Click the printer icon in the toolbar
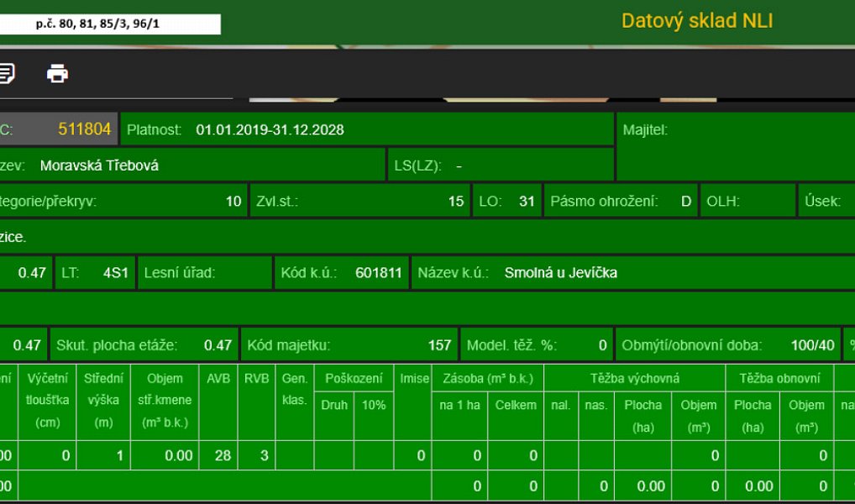855x504 pixels. coord(57,73)
